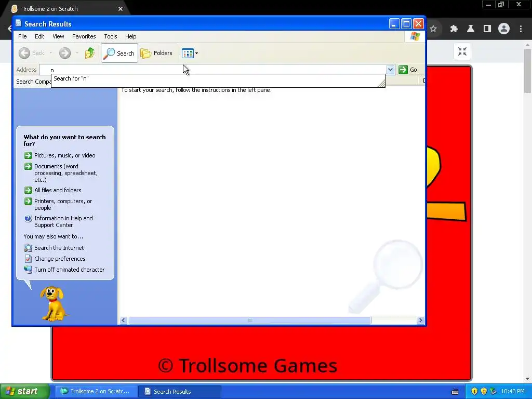
Task: Click inside the Address input field
Action: tap(212, 70)
